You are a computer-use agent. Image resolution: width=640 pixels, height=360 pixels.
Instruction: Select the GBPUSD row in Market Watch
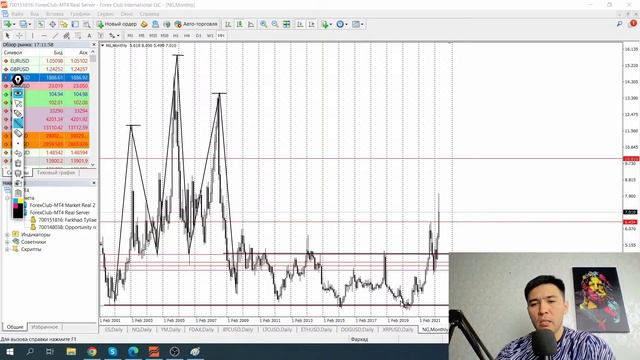[x=45, y=69]
